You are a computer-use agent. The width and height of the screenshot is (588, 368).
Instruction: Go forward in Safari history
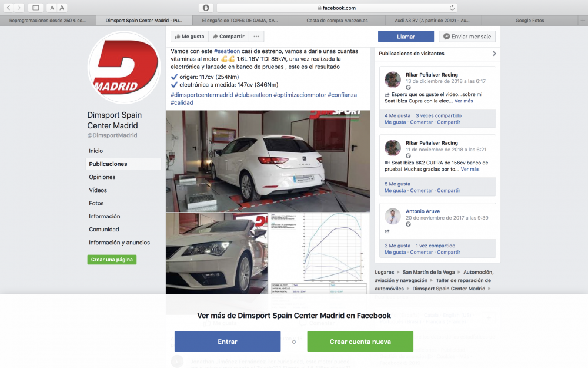(x=19, y=8)
